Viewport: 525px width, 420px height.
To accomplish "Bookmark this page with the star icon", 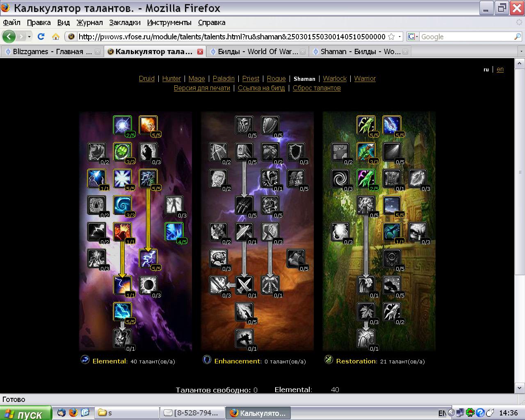I will point(391,37).
